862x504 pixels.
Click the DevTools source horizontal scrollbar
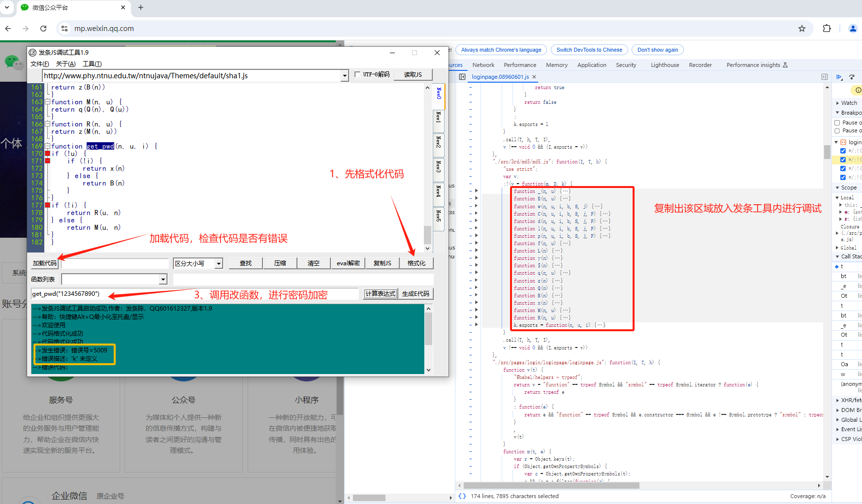click(551, 485)
